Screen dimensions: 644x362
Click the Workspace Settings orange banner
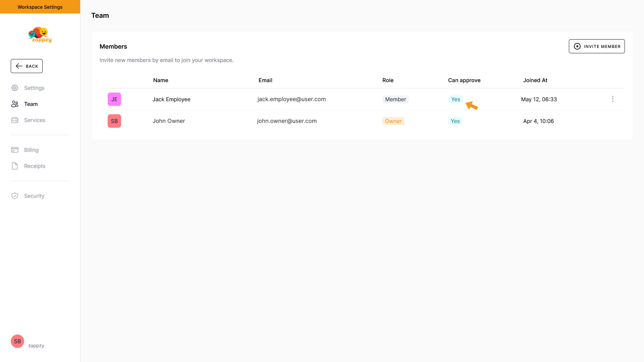[x=40, y=7]
